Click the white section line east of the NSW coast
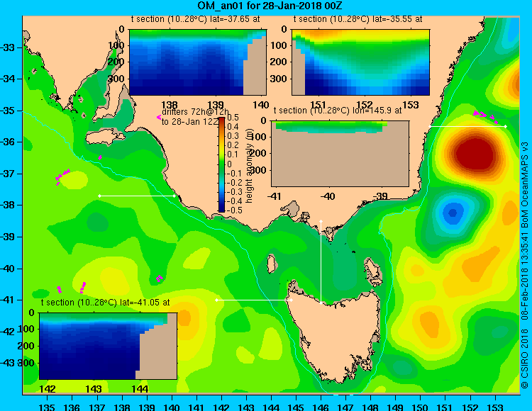The width and height of the screenshot is (532, 411). click(x=467, y=126)
